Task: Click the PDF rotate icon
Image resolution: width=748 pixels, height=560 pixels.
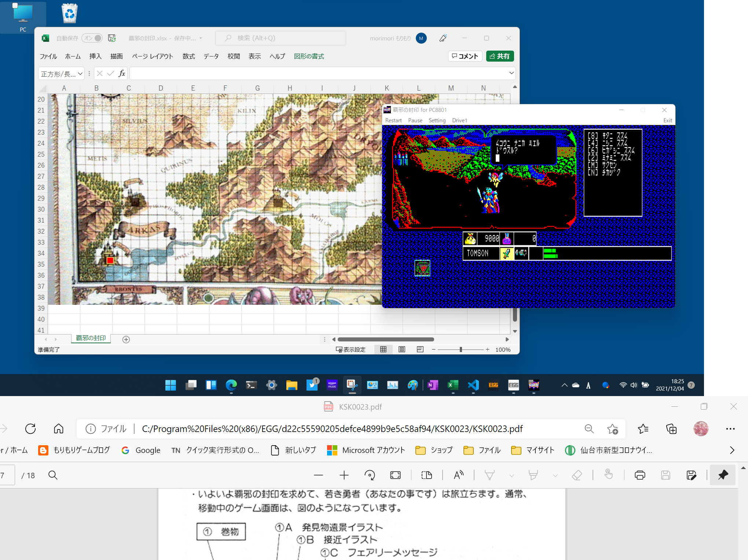Action: (x=370, y=475)
